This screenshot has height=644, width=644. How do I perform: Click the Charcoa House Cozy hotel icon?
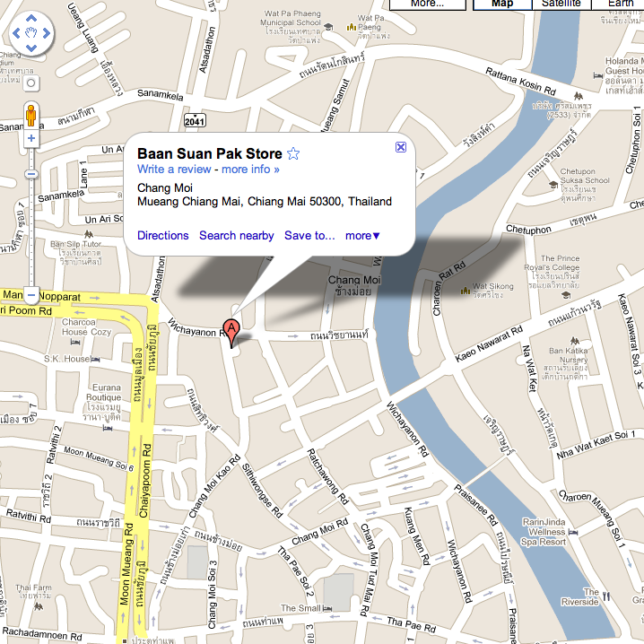coord(75,342)
